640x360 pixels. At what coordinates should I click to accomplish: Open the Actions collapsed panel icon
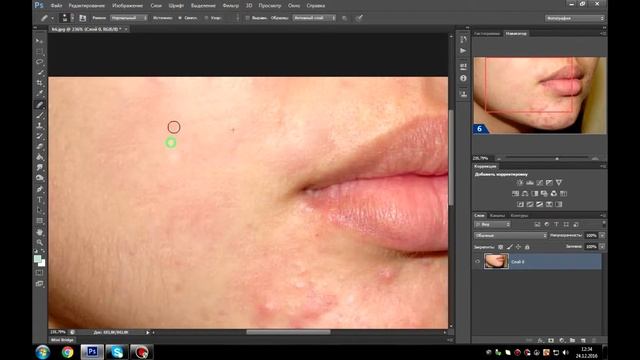click(x=463, y=51)
